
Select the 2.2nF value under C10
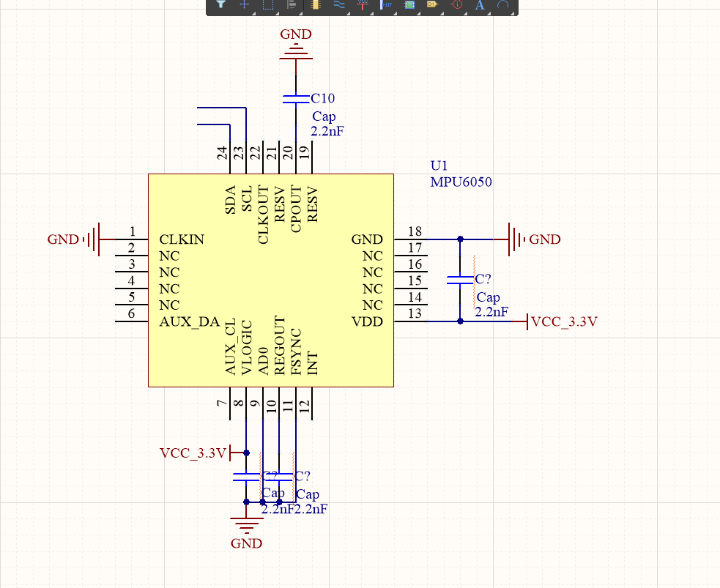(327, 131)
